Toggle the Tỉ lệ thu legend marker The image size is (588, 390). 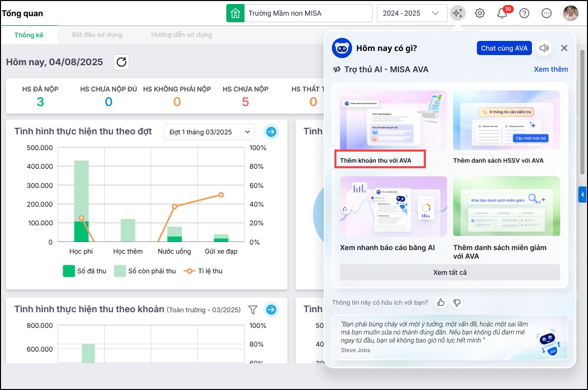point(189,271)
